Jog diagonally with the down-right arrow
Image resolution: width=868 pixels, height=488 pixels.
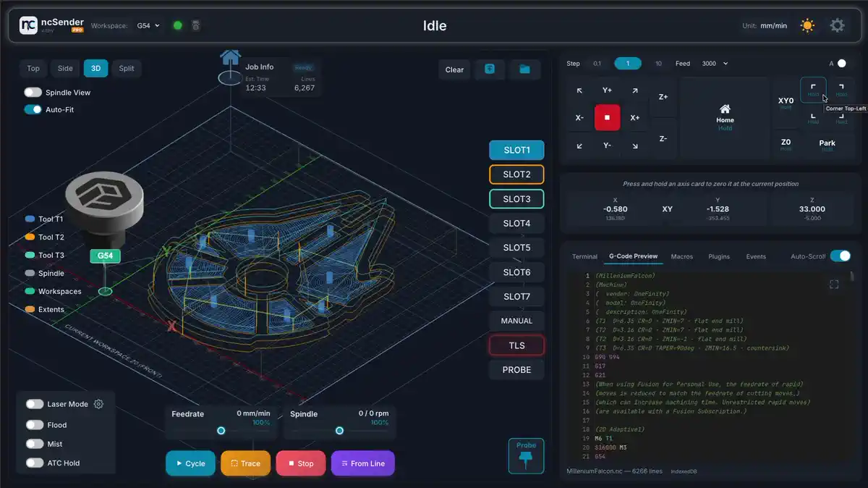[634, 146]
